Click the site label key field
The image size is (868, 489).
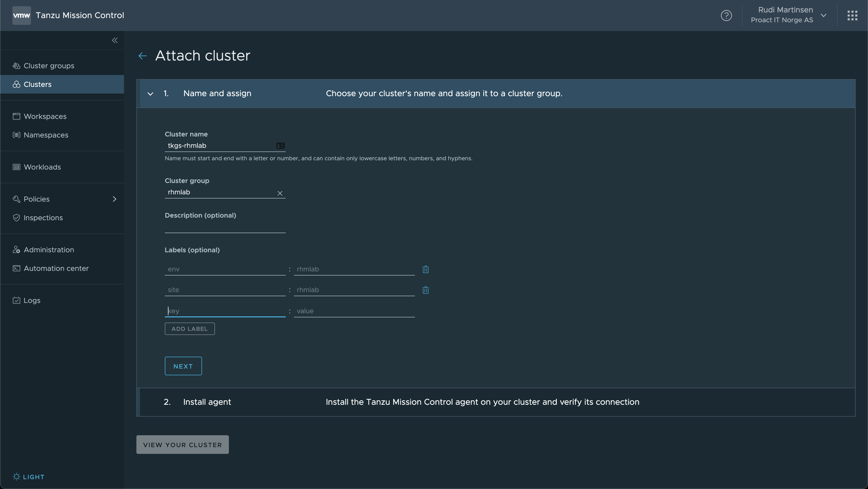[x=225, y=290]
